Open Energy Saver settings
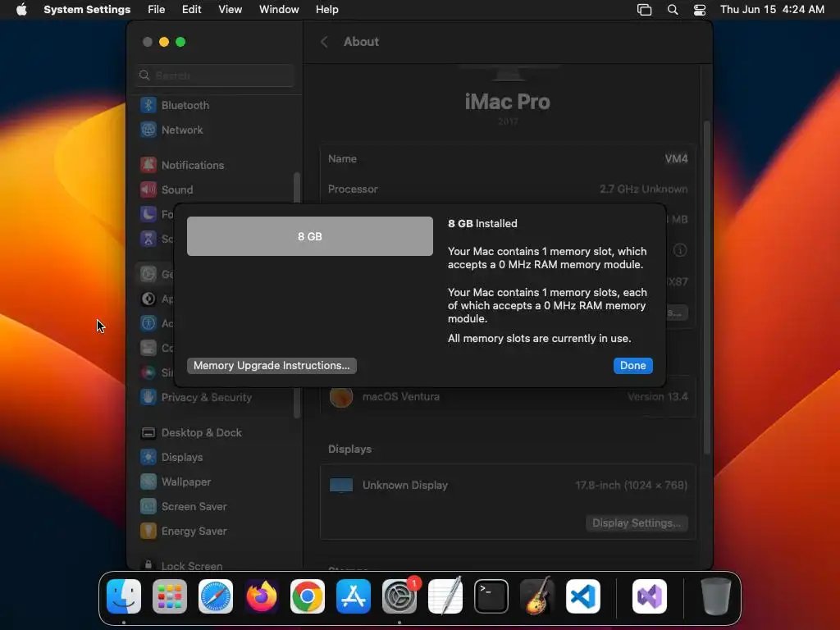This screenshot has width=840, height=630. [194, 532]
